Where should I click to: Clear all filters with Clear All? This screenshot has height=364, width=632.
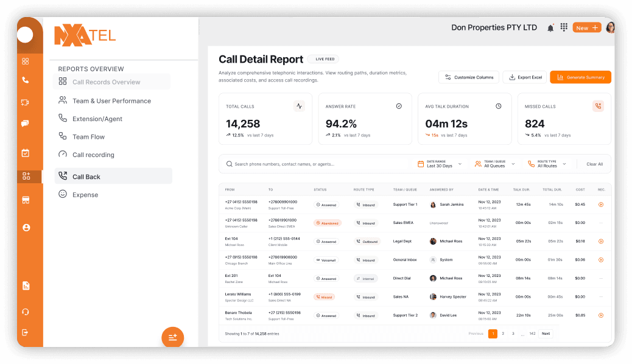tap(594, 164)
